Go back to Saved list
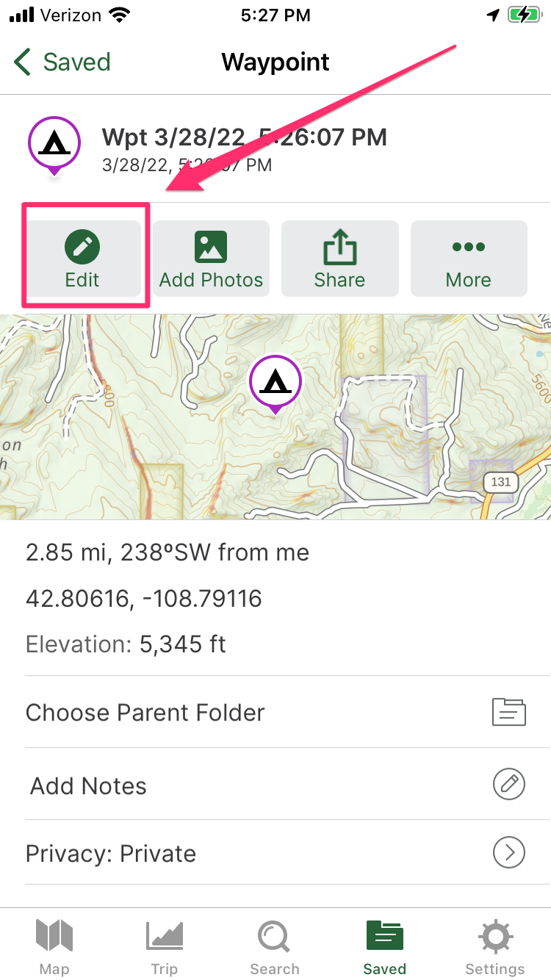This screenshot has height=980, width=551. click(62, 62)
